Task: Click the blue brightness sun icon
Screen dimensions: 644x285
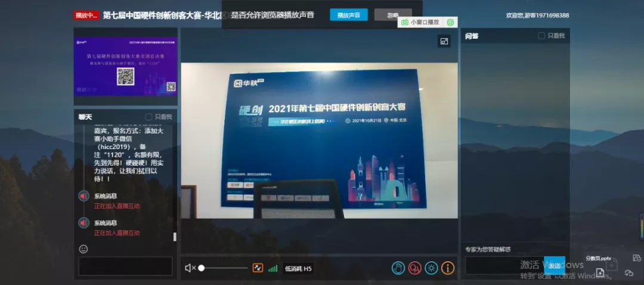Action: [x=431, y=268]
